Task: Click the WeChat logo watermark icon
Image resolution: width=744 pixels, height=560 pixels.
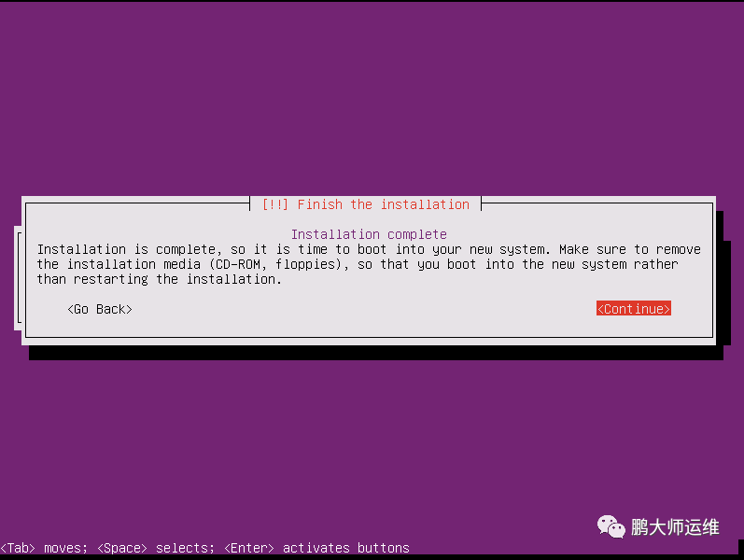Action: (x=611, y=526)
